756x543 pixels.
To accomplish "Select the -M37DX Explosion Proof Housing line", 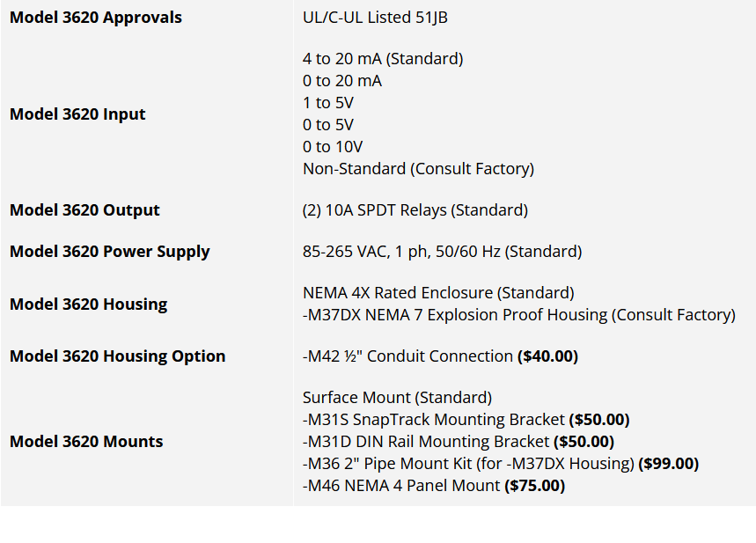I will pos(518,315).
